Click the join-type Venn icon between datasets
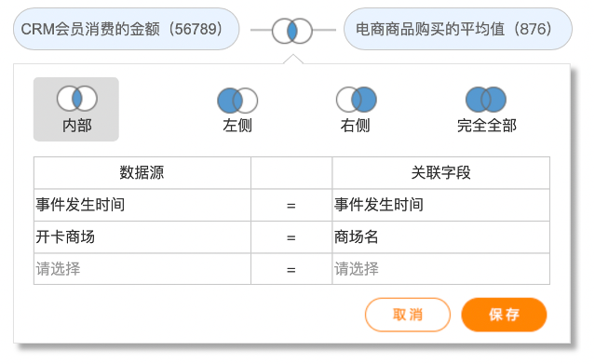Image resolution: width=595 pixels, height=364 pixels. pos(292,31)
